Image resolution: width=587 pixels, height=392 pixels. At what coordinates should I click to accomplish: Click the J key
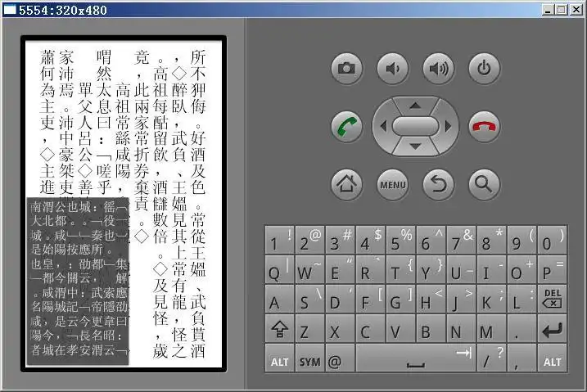[x=462, y=300]
